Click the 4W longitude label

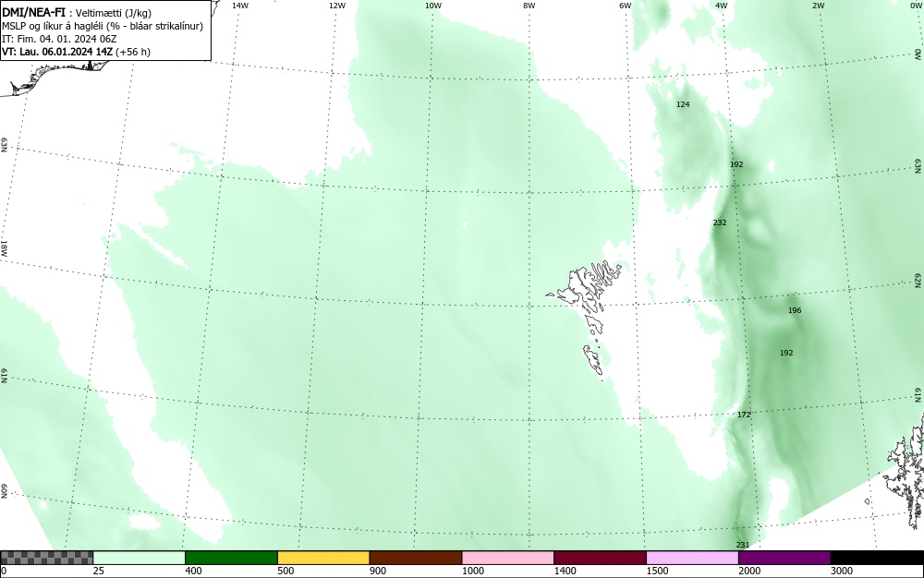(x=722, y=6)
